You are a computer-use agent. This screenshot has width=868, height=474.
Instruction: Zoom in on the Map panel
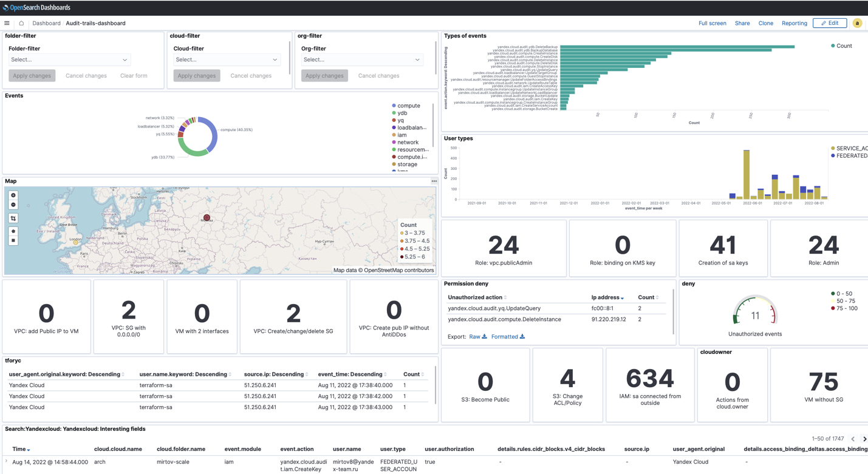click(13, 195)
